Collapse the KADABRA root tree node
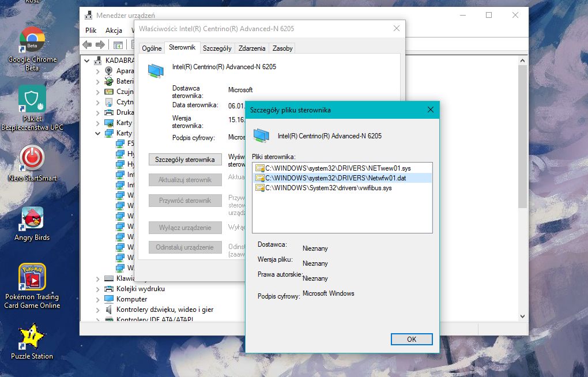588x377 pixels. click(87, 61)
